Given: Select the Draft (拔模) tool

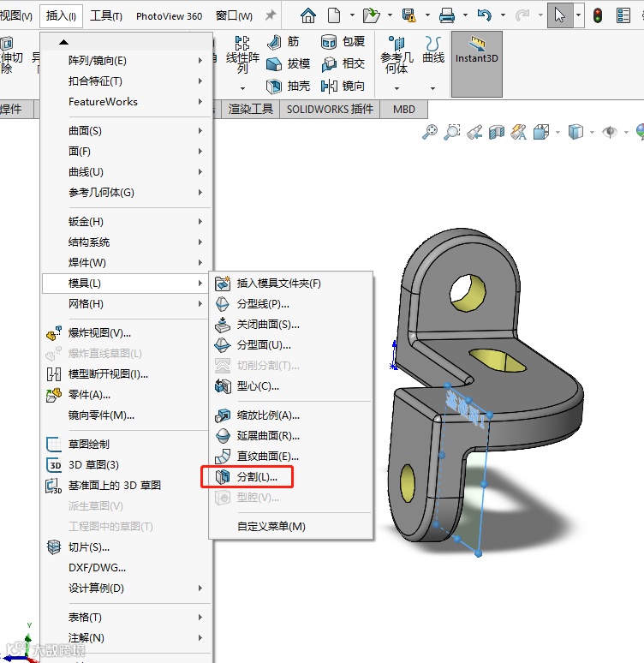Looking at the screenshot, I should [x=289, y=64].
